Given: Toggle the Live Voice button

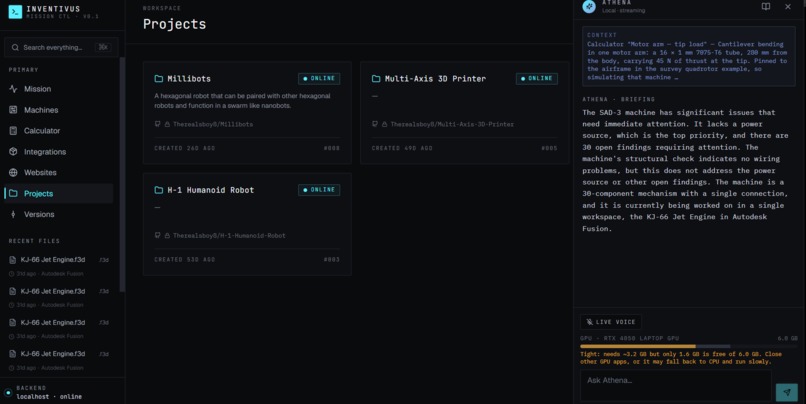Looking at the screenshot, I should (x=611, y=322).
